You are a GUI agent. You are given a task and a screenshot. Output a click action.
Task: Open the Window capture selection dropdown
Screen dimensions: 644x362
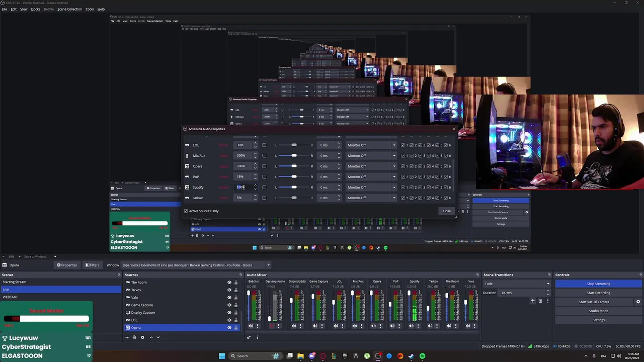pos(196,265)
